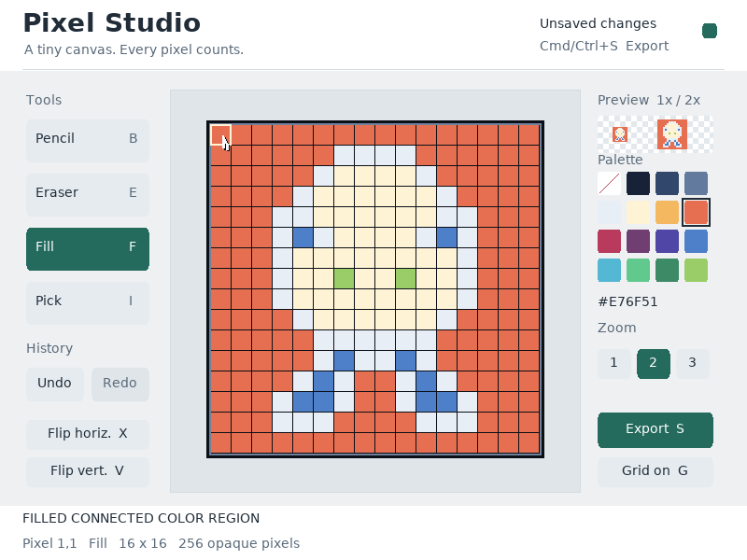This screenshot has width=747, height=560.
Task: Click the 2x preview thumbnail
Action: coord(671,134)
